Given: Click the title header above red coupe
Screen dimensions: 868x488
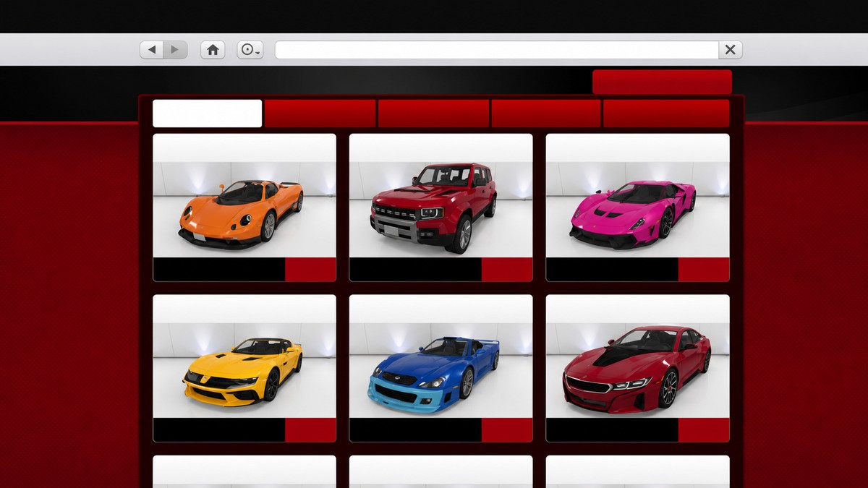Looking at the screenshot, I should point(637,309).
